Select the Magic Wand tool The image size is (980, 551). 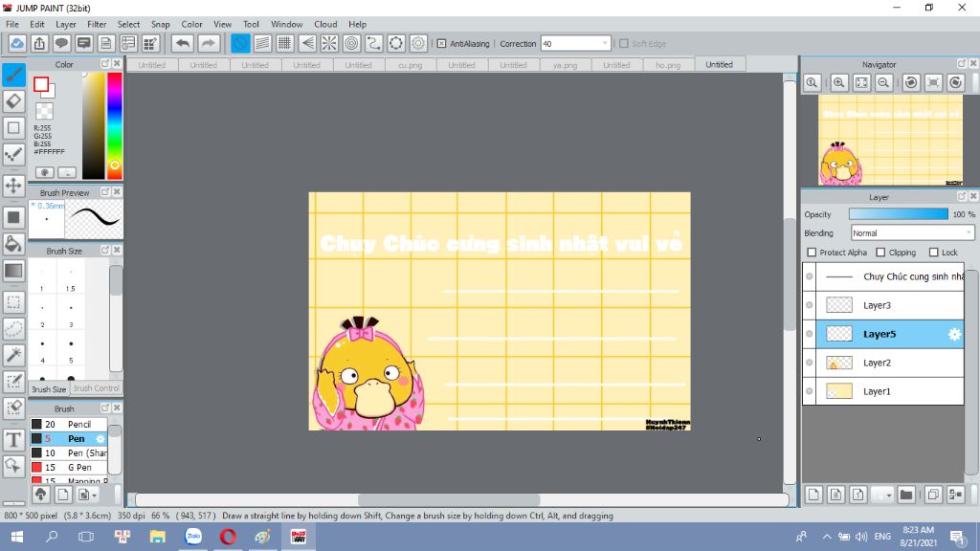click(13, 355)
